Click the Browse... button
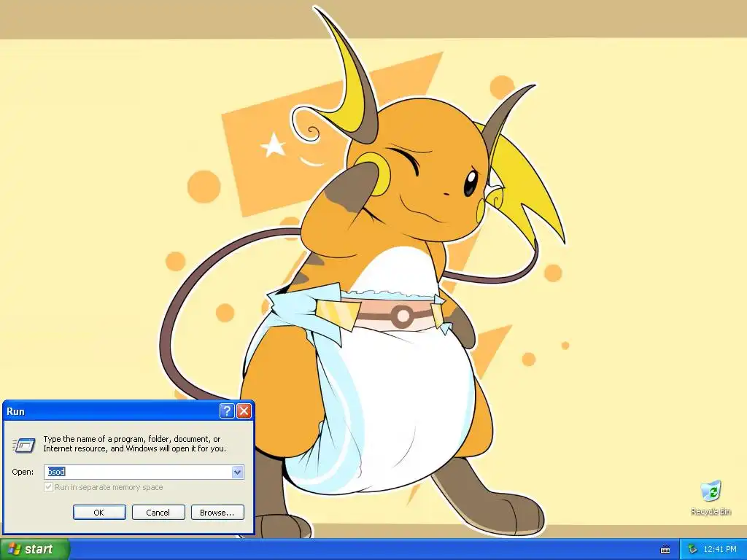 point(217,513)
